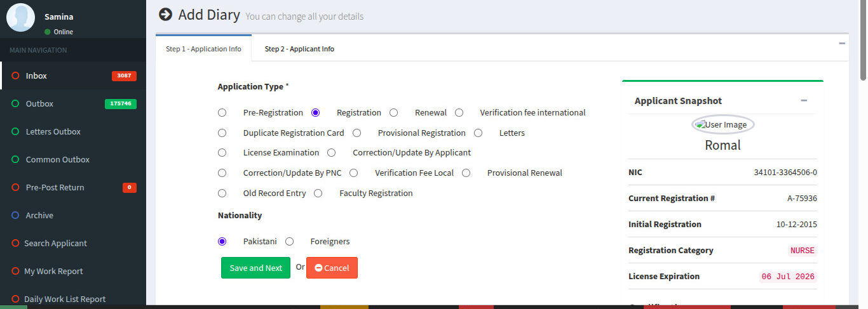Select Provisional Renewal option
The height and width of the screenshot is (309, 868).
pos(466,173)
